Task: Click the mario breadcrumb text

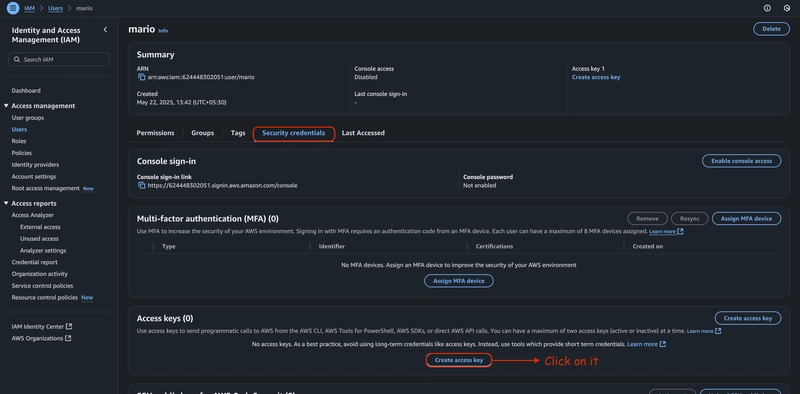Action: (85, 8)
